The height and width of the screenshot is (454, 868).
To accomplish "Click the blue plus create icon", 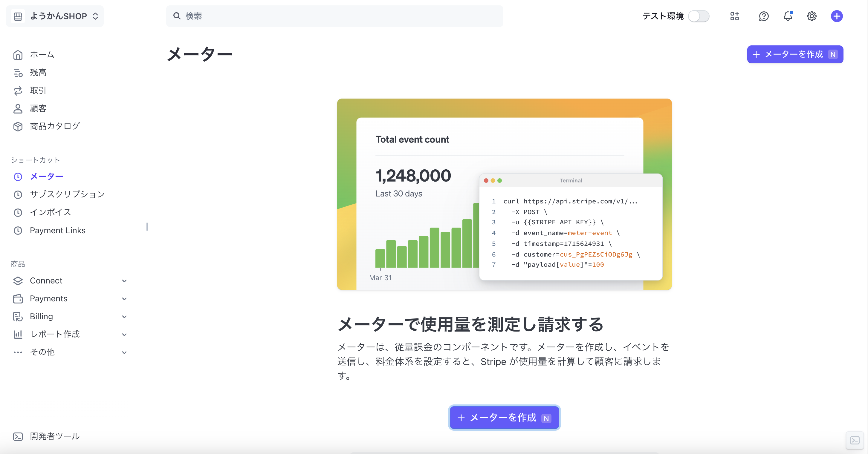I will pos(836,16).
